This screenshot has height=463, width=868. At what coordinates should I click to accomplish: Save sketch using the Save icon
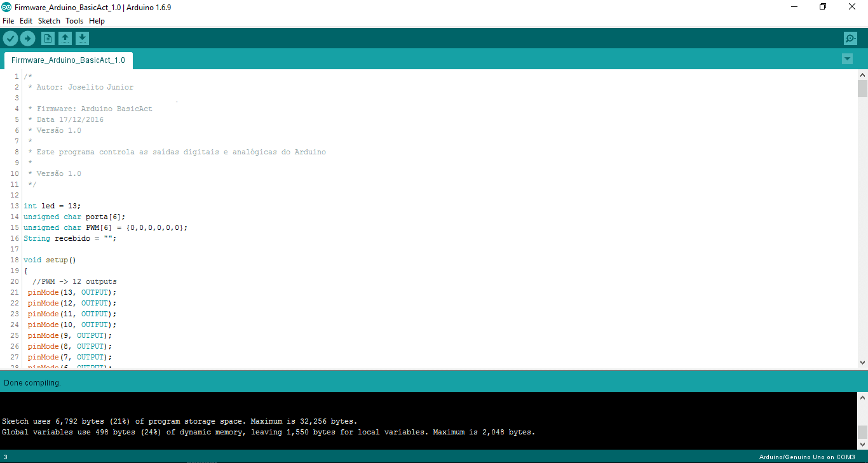[x=82, y=39]
